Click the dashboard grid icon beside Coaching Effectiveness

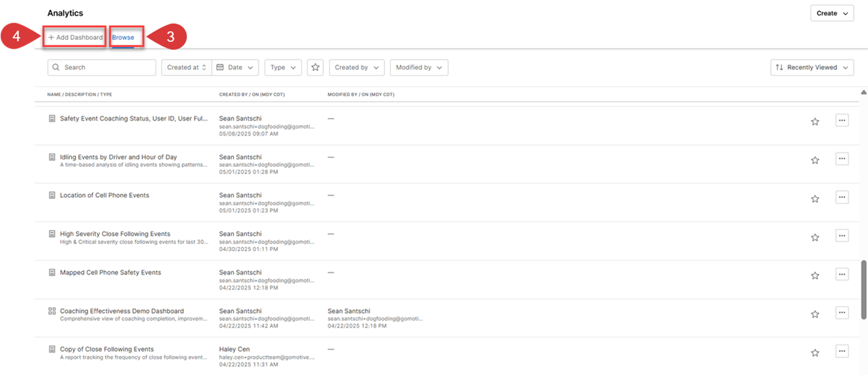[x=52, y=311]
